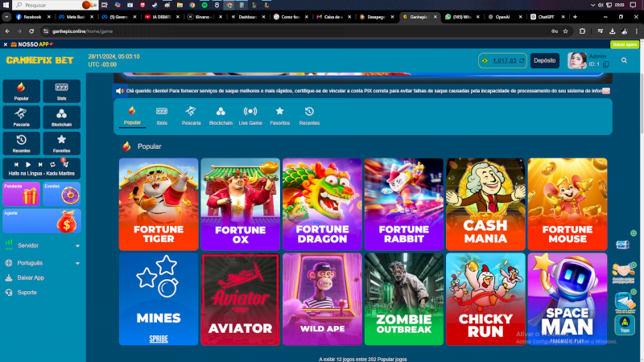Viewport: 644px width, 362px height.
Task: Open the Aviator game
Action: (x=240, y=299)
